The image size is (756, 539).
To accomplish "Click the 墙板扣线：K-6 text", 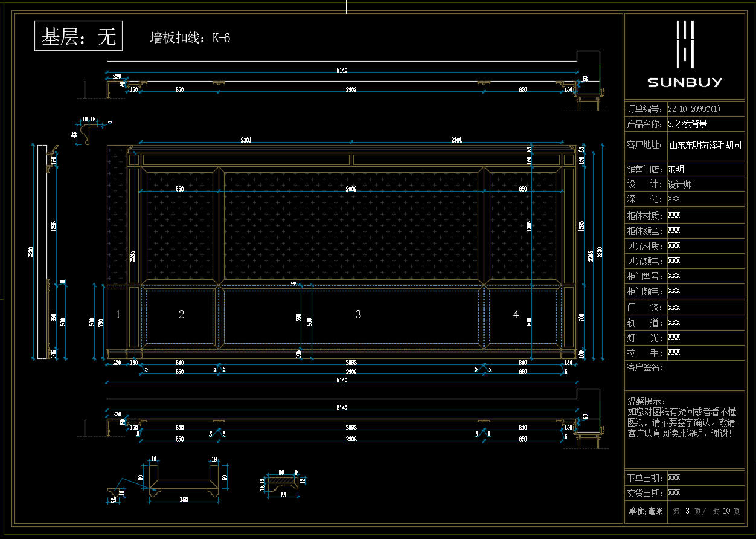I will click(x=190, y=38).
